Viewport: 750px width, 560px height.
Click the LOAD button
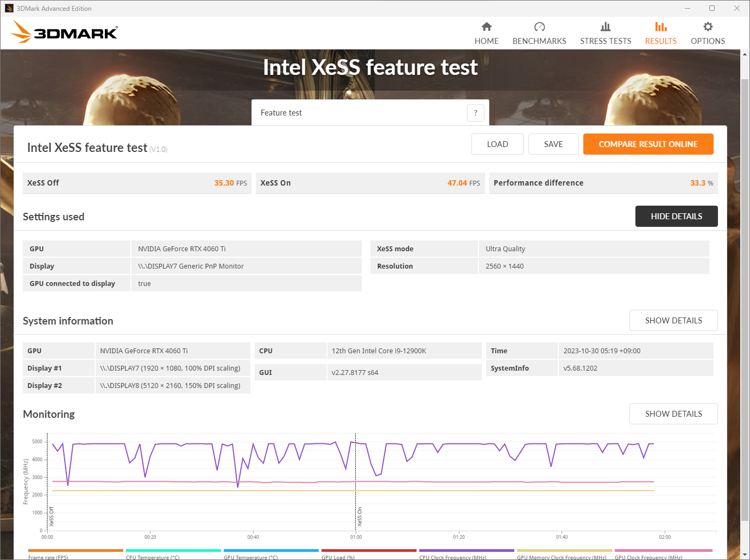(x=497, y=144)
